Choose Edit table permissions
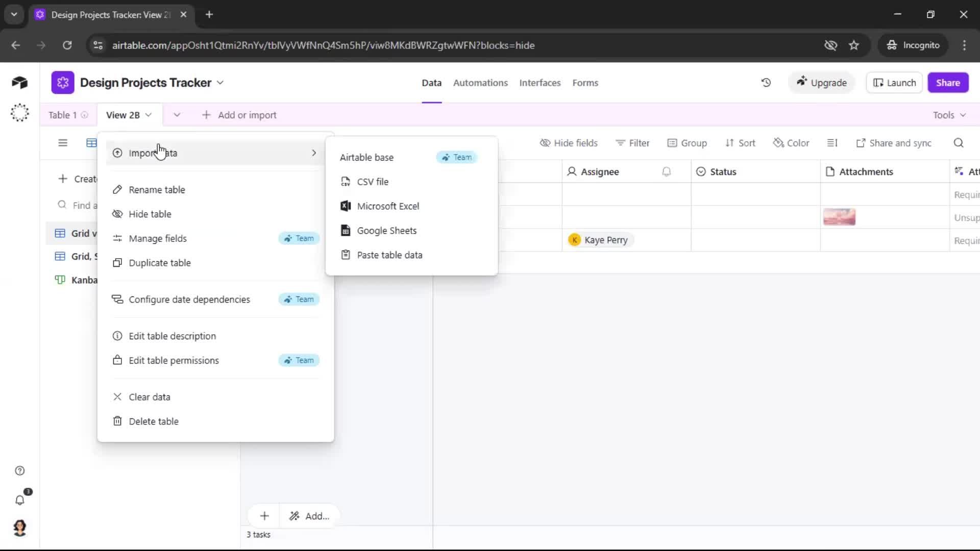This screenshot has width=980, height=551. (x=215, y=361)
